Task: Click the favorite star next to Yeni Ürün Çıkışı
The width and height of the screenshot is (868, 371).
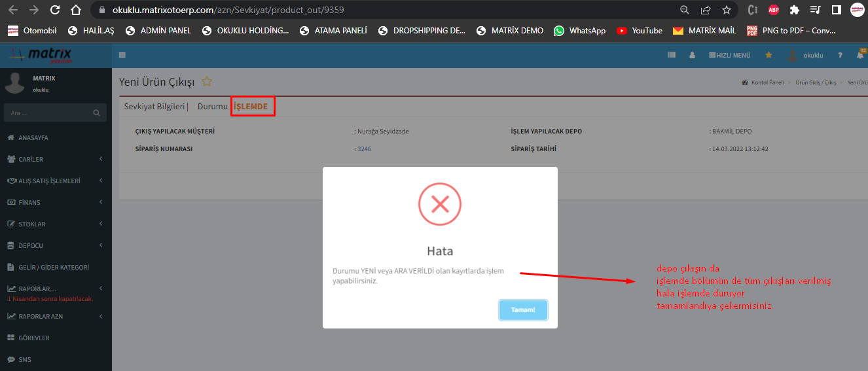Action: tap(207, 82)
